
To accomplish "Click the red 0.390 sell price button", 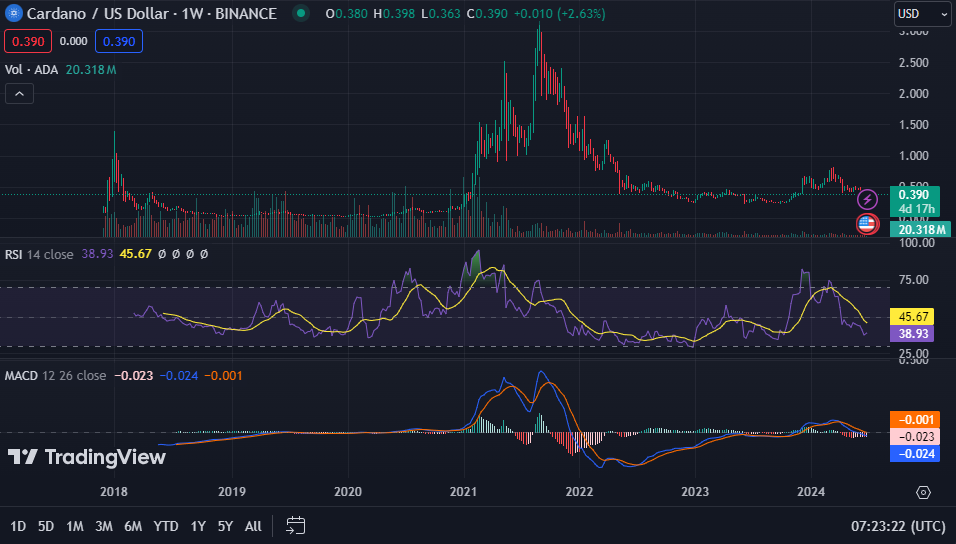I will (x=28, y=41).
